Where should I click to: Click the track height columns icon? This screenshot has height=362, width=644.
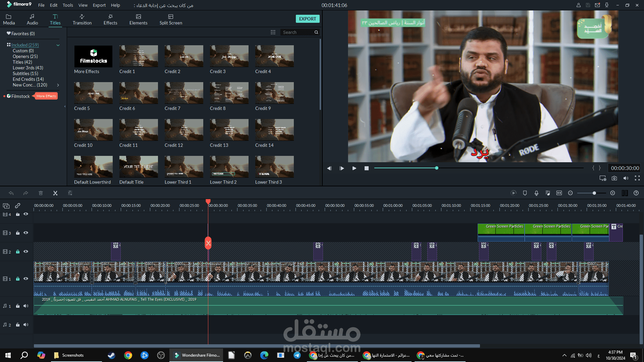(625, 193)
